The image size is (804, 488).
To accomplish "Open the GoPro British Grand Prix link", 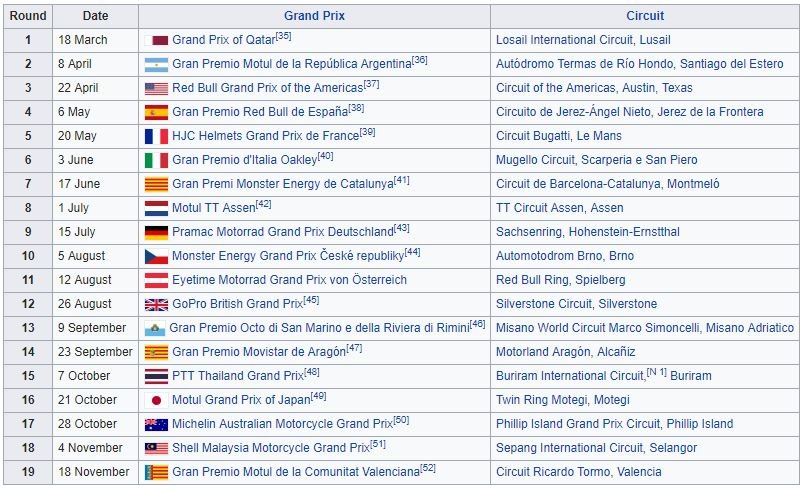I will [237, 304].
